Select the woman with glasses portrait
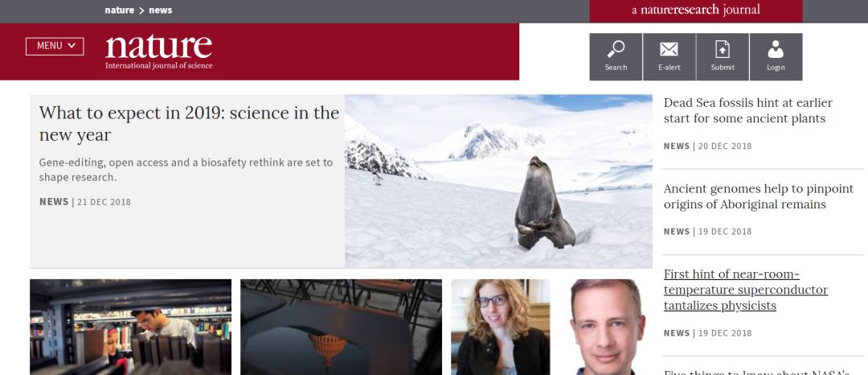This screenshot has width=868, height=375. 501,327
